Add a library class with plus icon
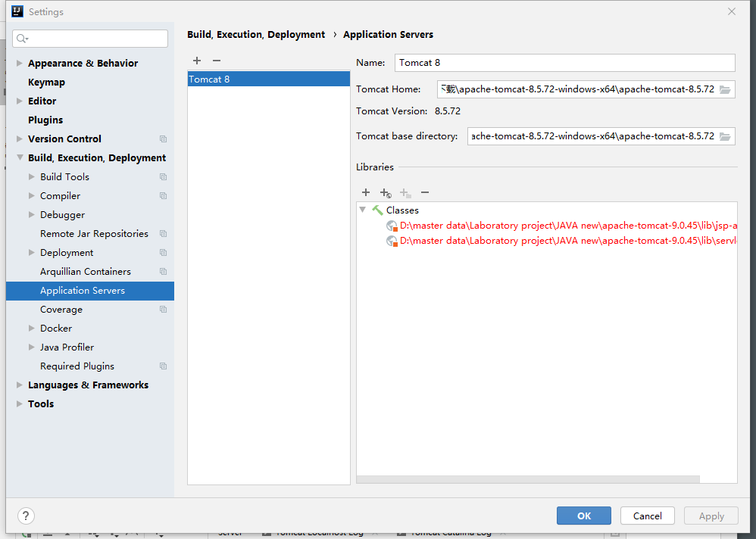 pyautogui.click(x=366, y=193)
